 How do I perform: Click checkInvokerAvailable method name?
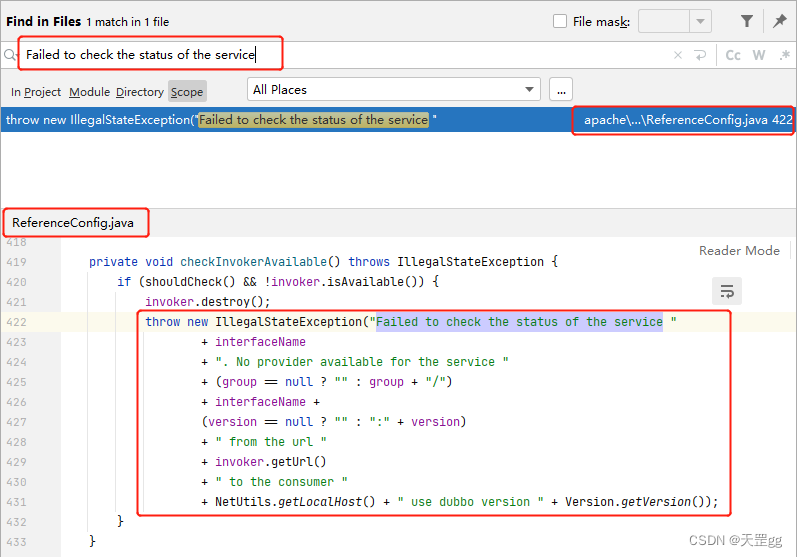coord(254,262)
